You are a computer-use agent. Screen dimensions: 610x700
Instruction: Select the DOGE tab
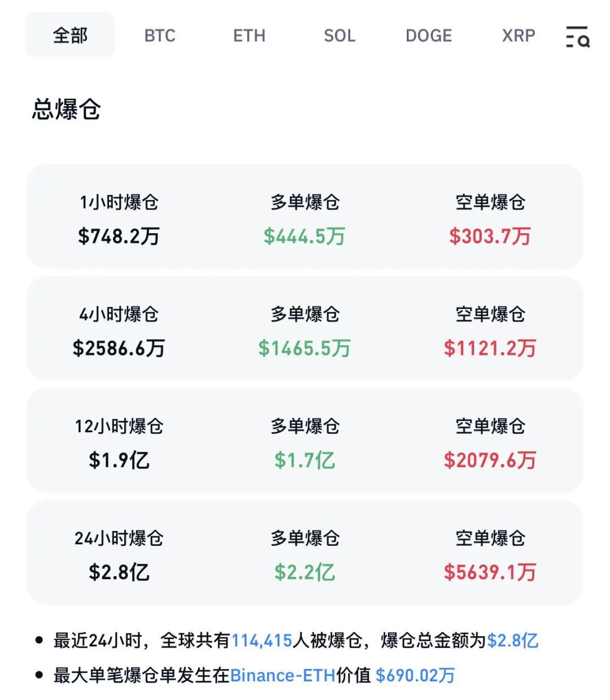[429, 36]
